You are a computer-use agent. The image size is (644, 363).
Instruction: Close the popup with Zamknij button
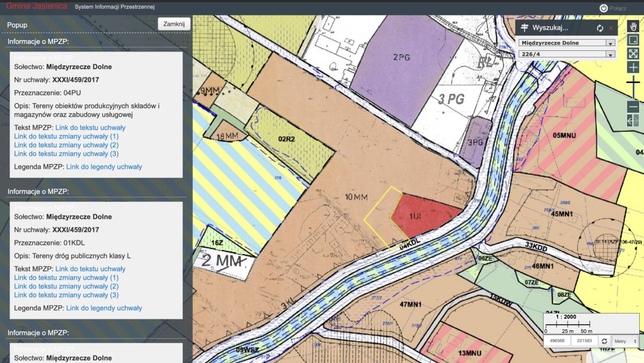(x=174, y=24)
